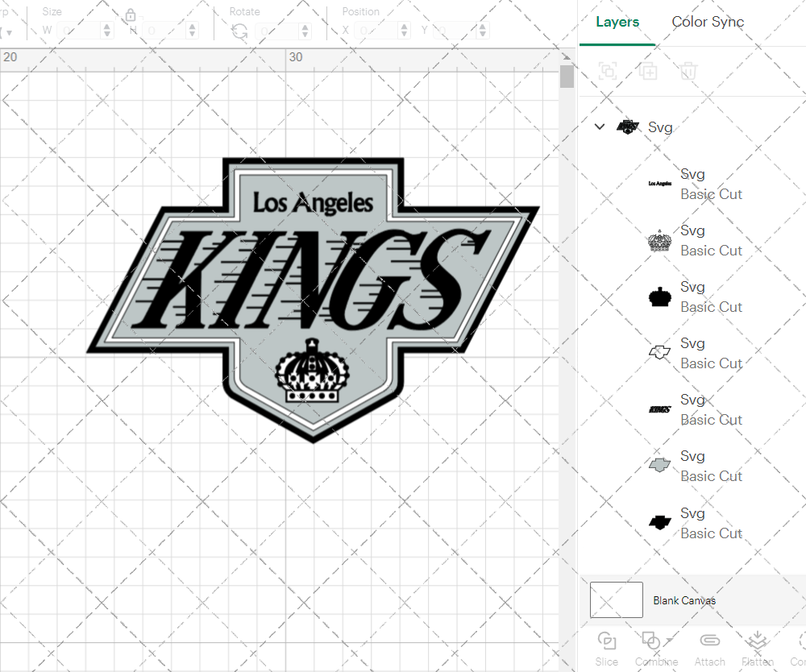
Task: Click the Delete trash icon
Action: click(x=688, y=72)
